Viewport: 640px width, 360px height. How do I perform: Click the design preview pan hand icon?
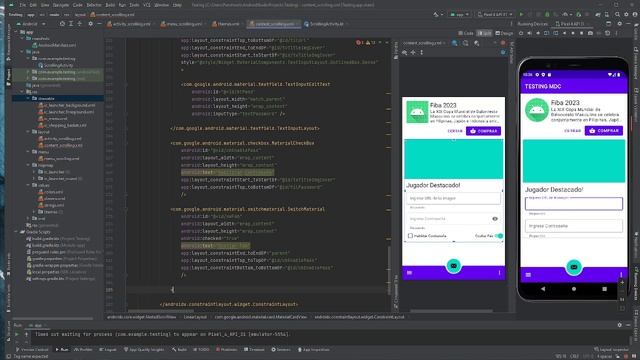[413, 52]
